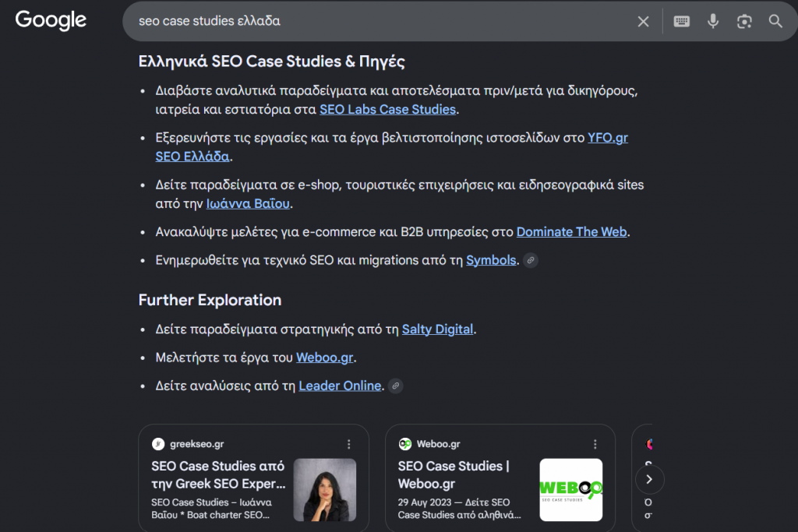Start voice search with the microphone icon

(x=713, y=21)
